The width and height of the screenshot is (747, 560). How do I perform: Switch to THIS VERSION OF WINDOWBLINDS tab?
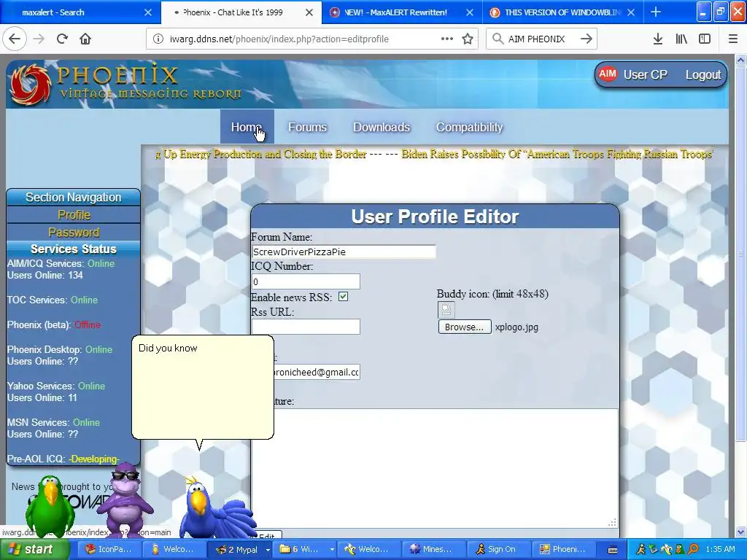pos(563,12)
